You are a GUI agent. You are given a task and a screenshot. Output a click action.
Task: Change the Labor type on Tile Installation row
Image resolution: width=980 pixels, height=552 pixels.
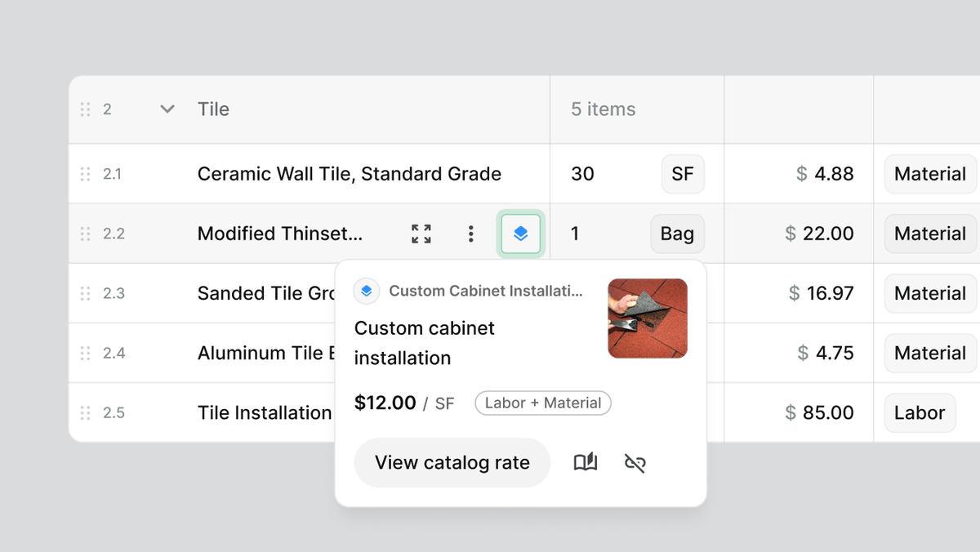pyautogui.click(x=919, y=413)
